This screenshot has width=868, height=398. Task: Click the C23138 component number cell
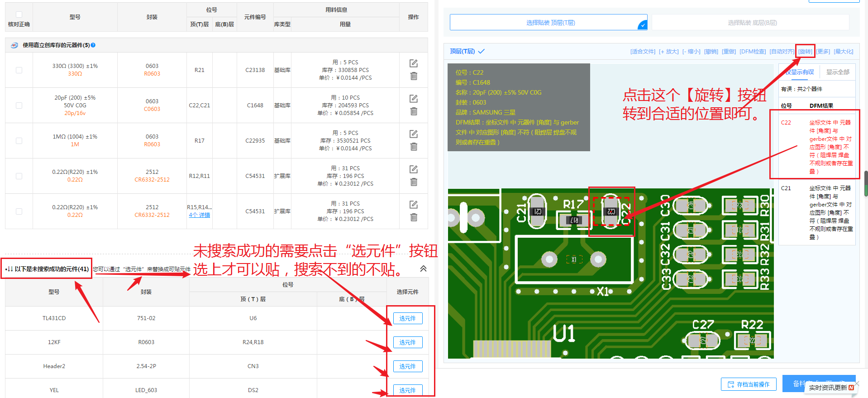click(255, 70)
